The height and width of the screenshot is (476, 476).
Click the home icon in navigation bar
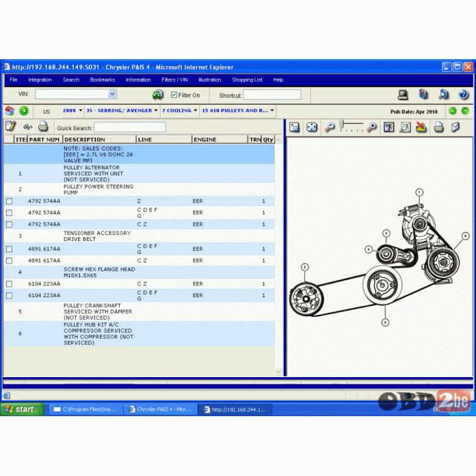point(10,111)
